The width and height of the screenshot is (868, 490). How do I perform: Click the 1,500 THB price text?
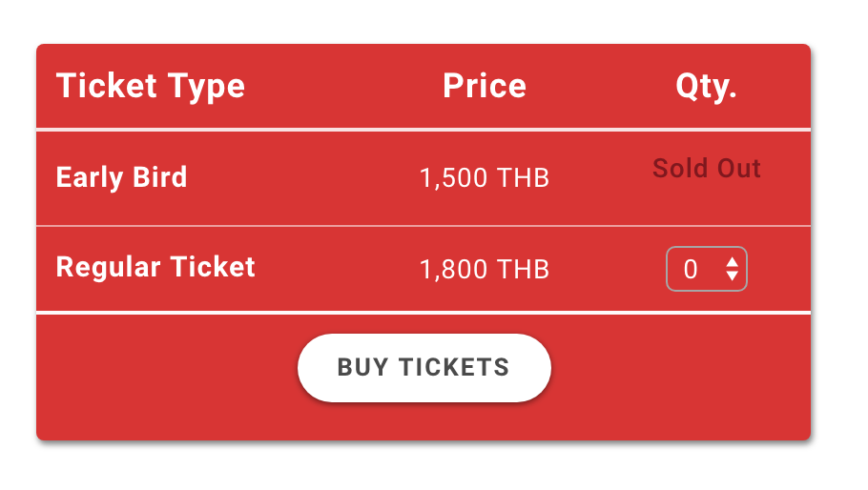pyautogui.click(x=485, y=178)
